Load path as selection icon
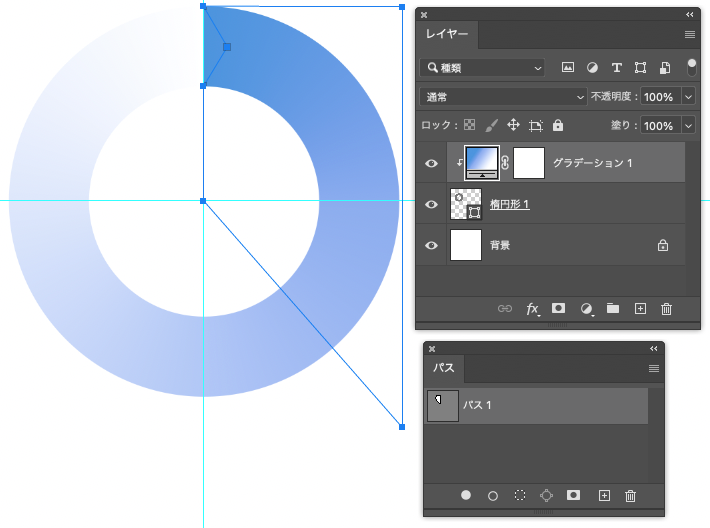Viewport: 710px width, 528px height. (520, 495)
